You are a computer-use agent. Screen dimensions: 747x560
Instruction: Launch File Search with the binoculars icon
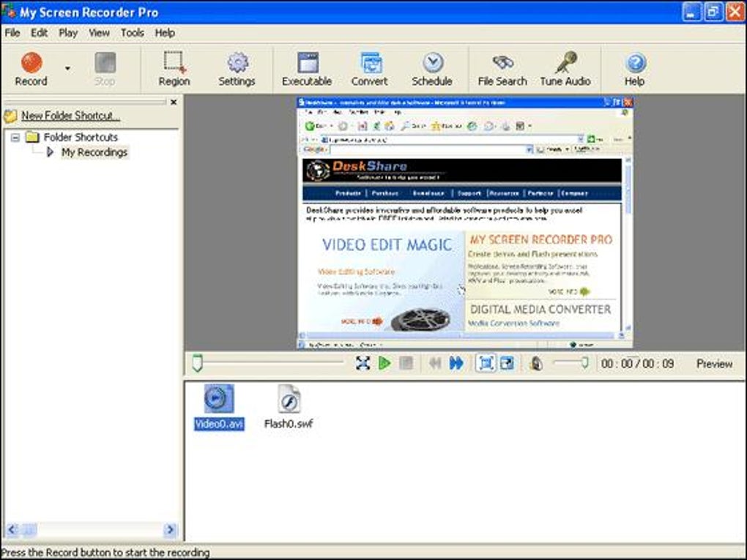[x=502, y=69]
